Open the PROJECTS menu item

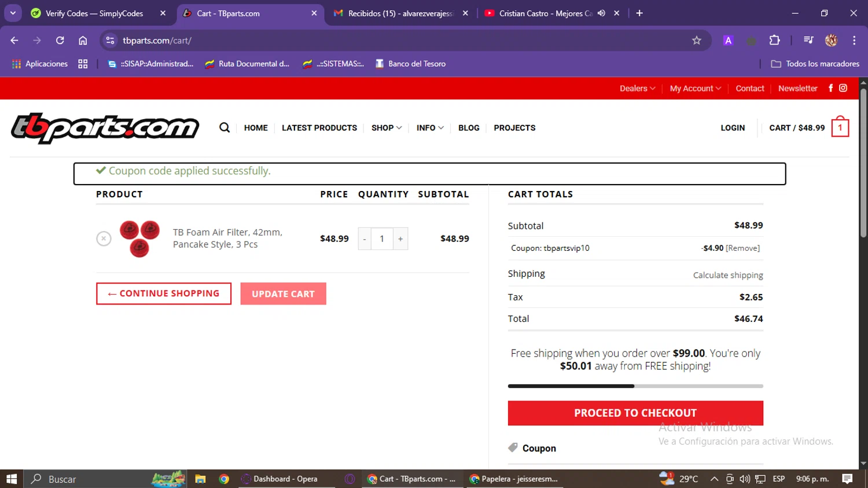click(514, 128)
